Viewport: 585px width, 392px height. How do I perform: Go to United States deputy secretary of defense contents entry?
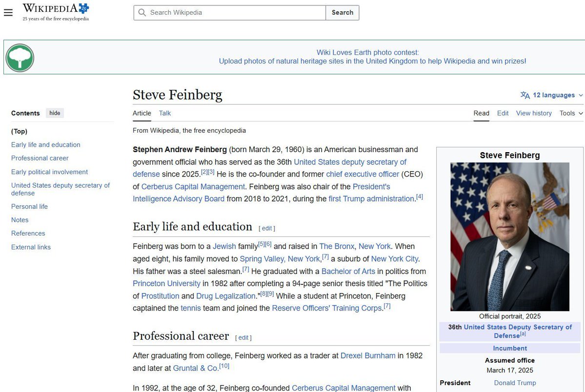pyautogui.click(x=61, y=189)
